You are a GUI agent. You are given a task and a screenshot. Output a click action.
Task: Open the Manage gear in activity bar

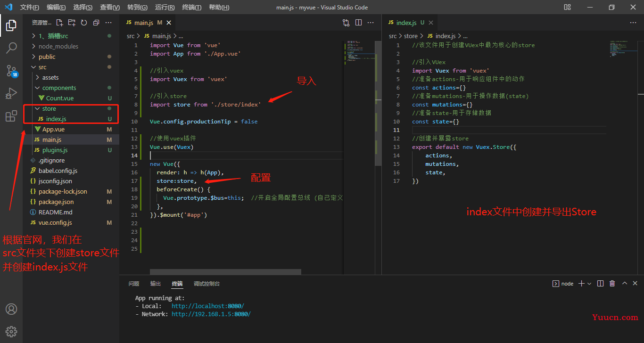pyautogui.click(x=11, y=331)
